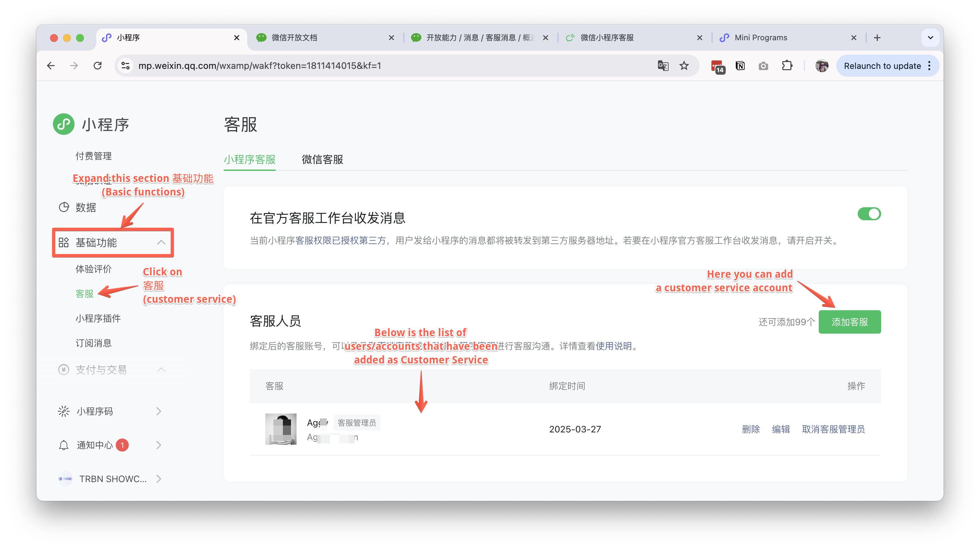Screen dimensions: 980x549
Task: Select 订阅消息 in the sidebar
Action: pyautogui.click(x=94, y=343)
